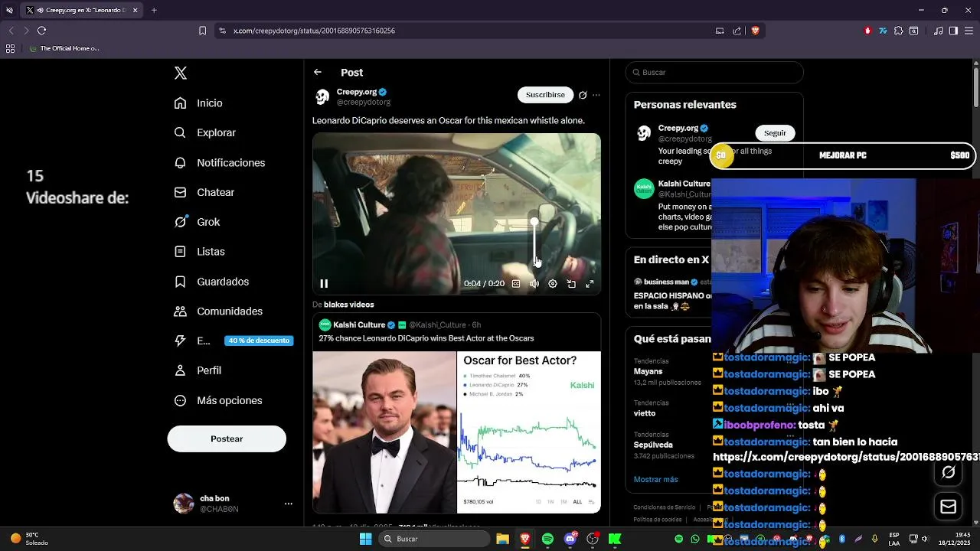The width and height of the screenshot is (980, 551).
Task: Open the Sepúlveda trend
Action: 653,445
